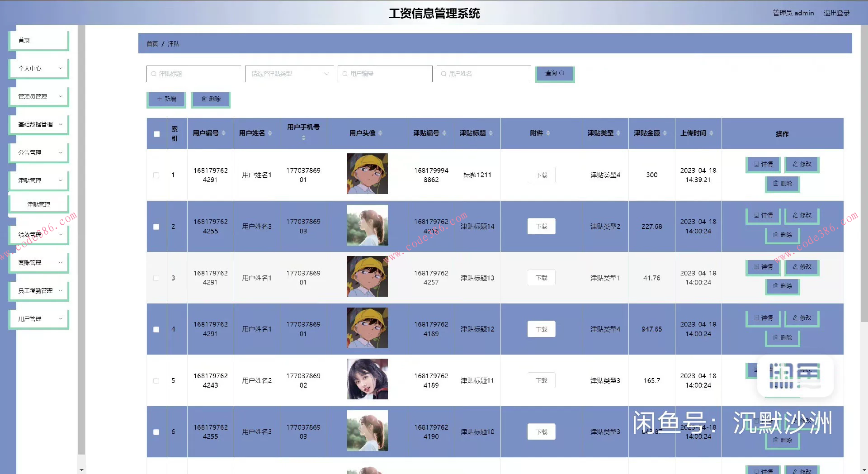The width and height of the screenshot is (868, 474).
Task: Check the checkbox for row 1
Action: tap(156, 175)
